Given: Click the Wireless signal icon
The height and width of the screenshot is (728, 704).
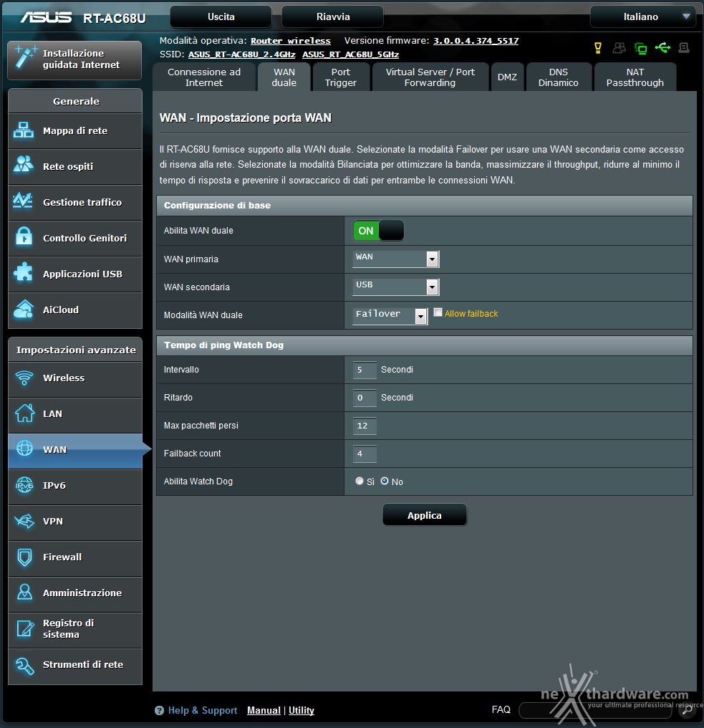Looking at the screenshot, I should pos(24,378).
